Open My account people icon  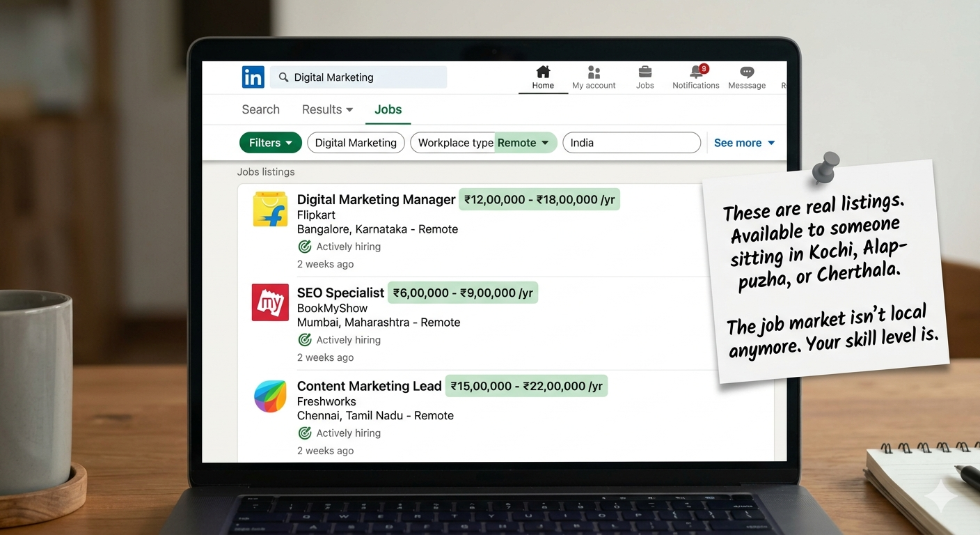click(594, 72)
